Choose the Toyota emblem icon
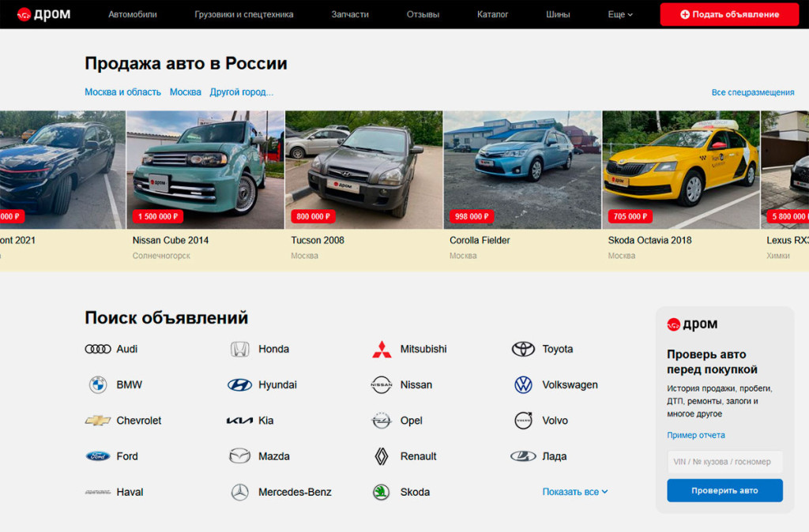This screenshot has height=532, width=809. pos(523,349)
